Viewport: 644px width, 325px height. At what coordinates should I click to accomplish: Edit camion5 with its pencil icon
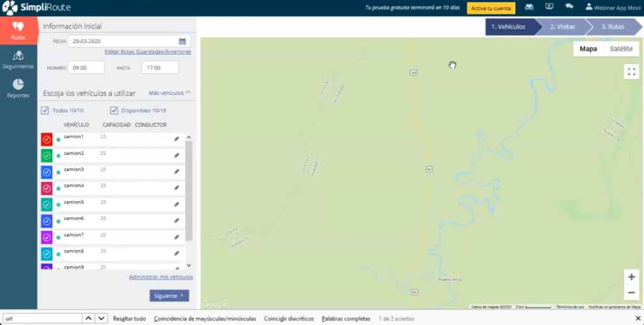point(177,205)
